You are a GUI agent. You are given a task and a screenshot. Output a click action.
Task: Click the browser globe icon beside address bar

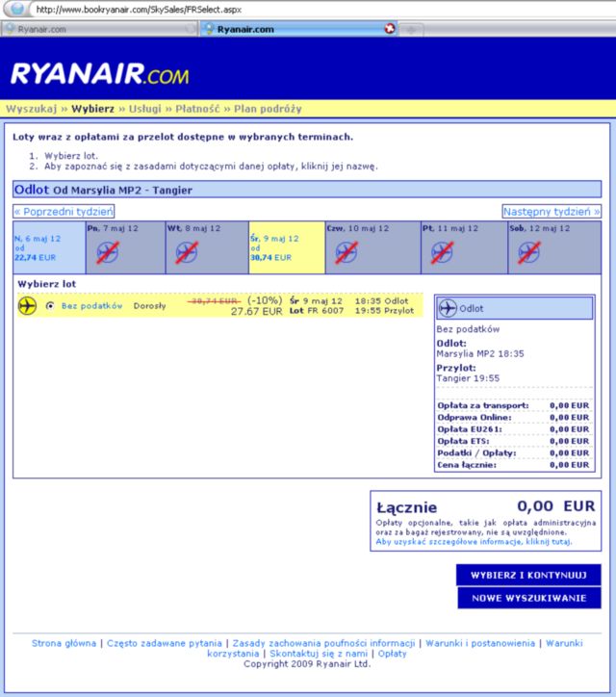[x=17, y=8]
